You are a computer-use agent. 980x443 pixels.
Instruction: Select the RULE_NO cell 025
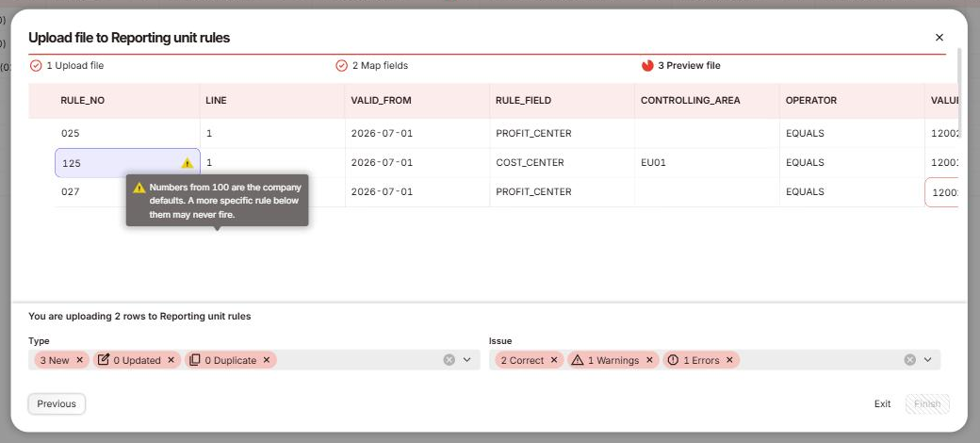coord(127,134)
